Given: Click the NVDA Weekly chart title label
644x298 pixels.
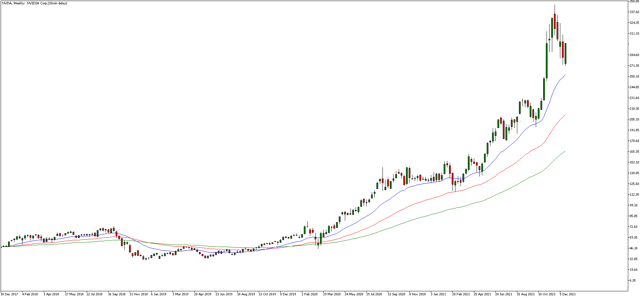Looking at the screenshot, I should 34,3.
